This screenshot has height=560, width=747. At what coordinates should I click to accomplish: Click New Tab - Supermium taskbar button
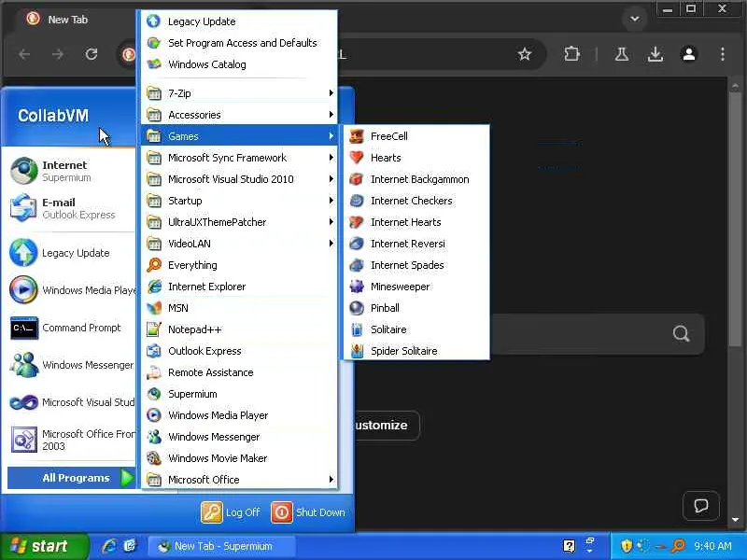[x=222, y=546]
